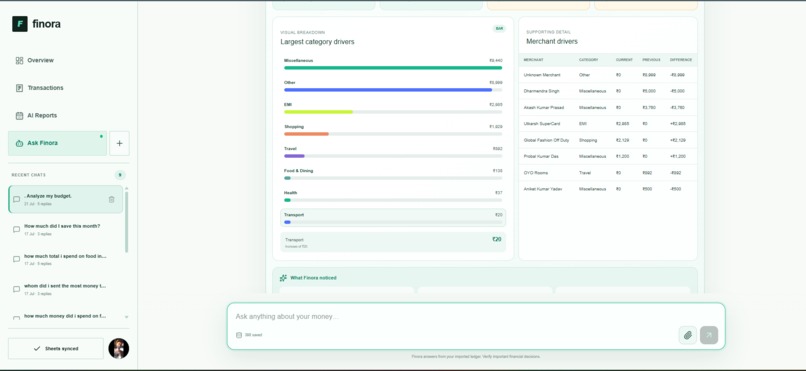The width and height of the screenshot is (806, 371).
Task: Click chat icon beside 'whom did i sent'
Action: (x=16, y=289)
